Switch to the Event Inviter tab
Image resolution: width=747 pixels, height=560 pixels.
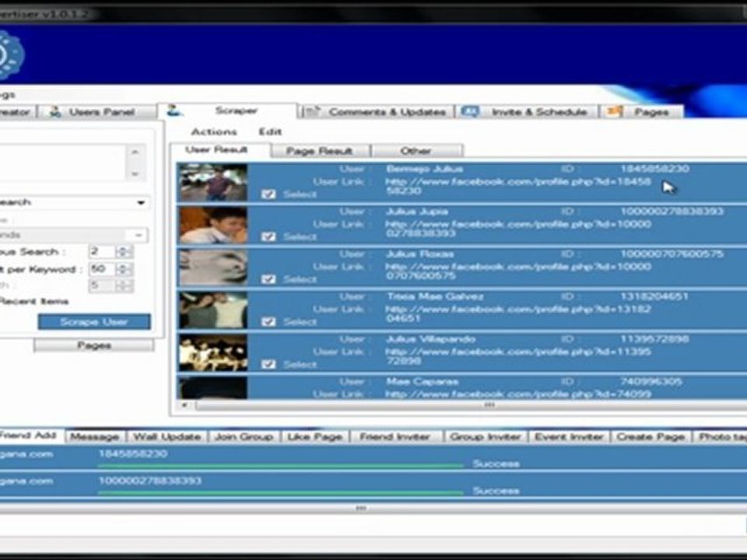570,436
